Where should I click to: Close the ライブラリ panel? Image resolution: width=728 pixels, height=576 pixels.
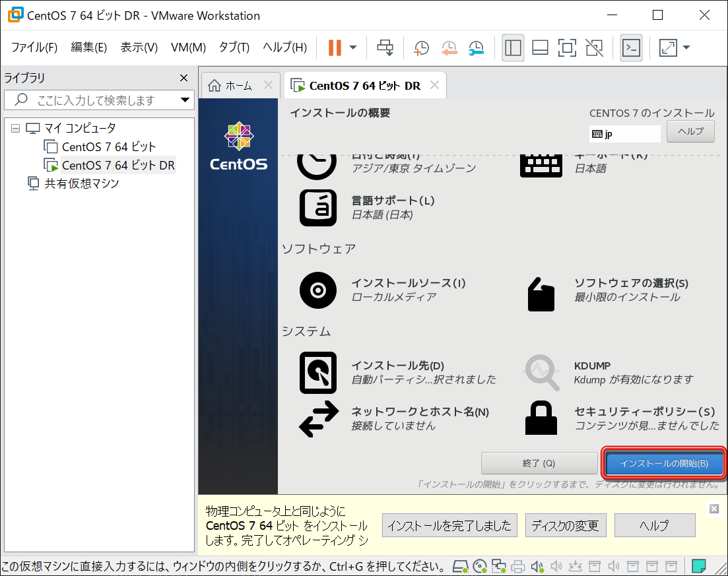184,78
